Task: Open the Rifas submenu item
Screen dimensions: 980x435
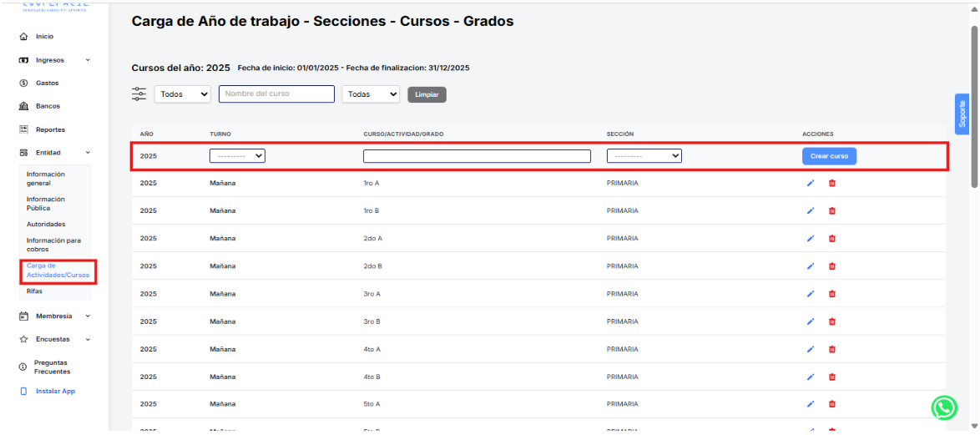Action: 34,291
